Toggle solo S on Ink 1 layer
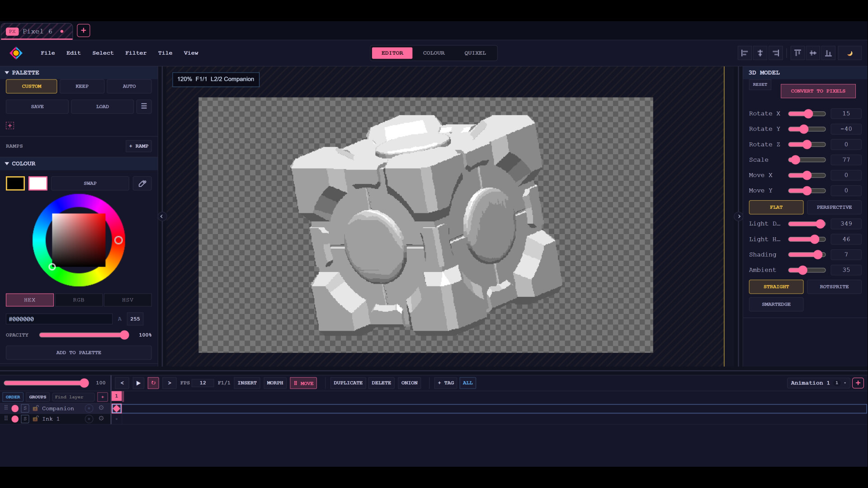 25,419
